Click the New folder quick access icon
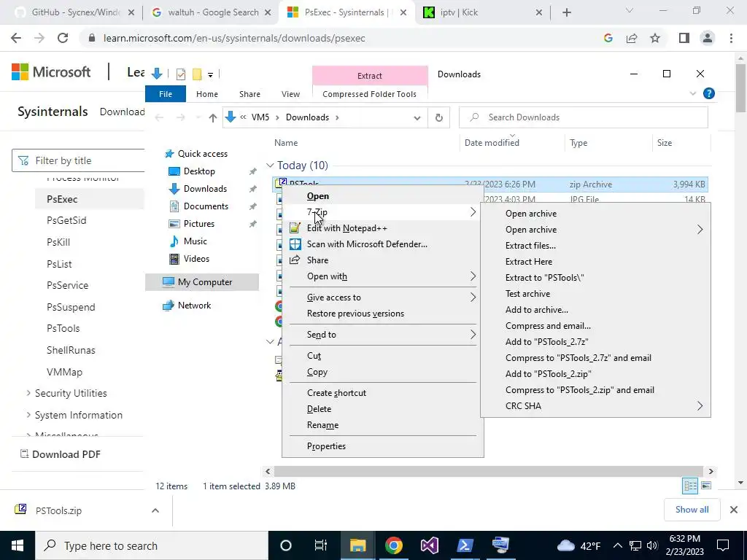This screenshot has width=747, height=560. click(x=197, y=74)
